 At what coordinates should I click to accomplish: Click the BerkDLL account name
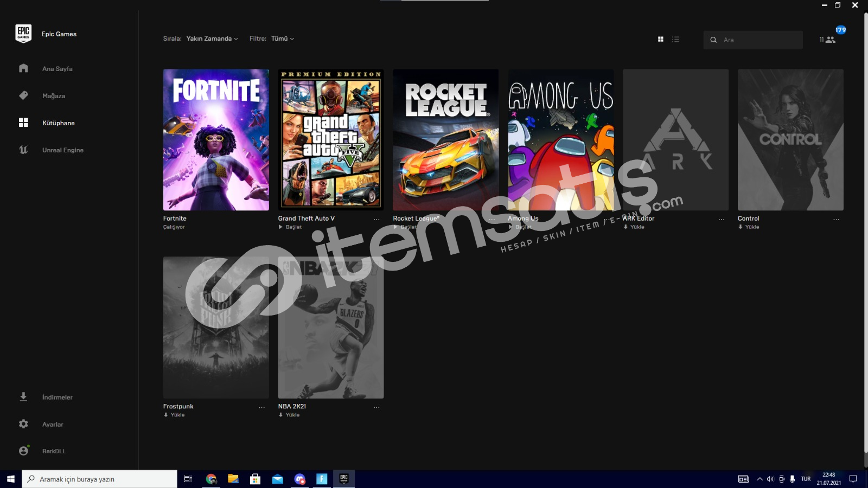[54, 451]
